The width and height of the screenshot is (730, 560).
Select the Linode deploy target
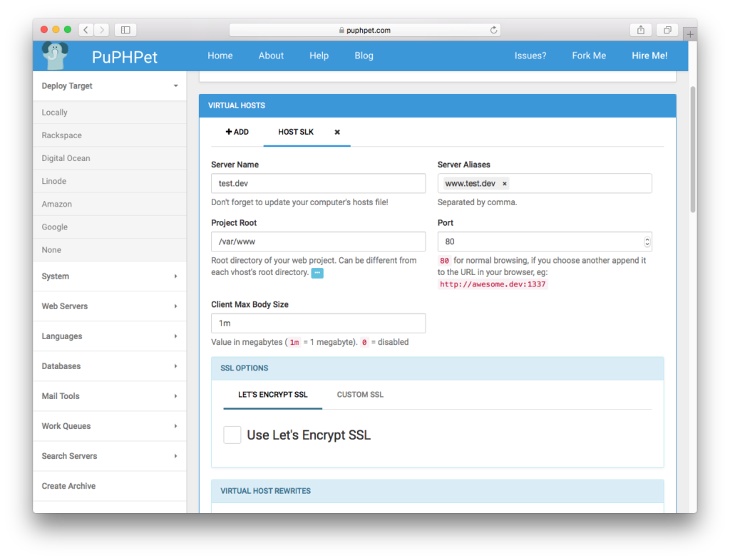[110, 181]
